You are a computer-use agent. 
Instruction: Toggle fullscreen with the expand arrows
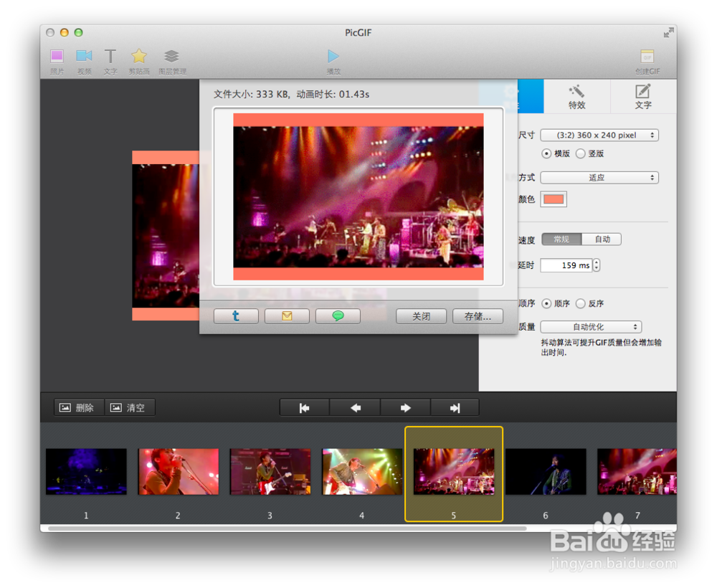coord(668,32)
